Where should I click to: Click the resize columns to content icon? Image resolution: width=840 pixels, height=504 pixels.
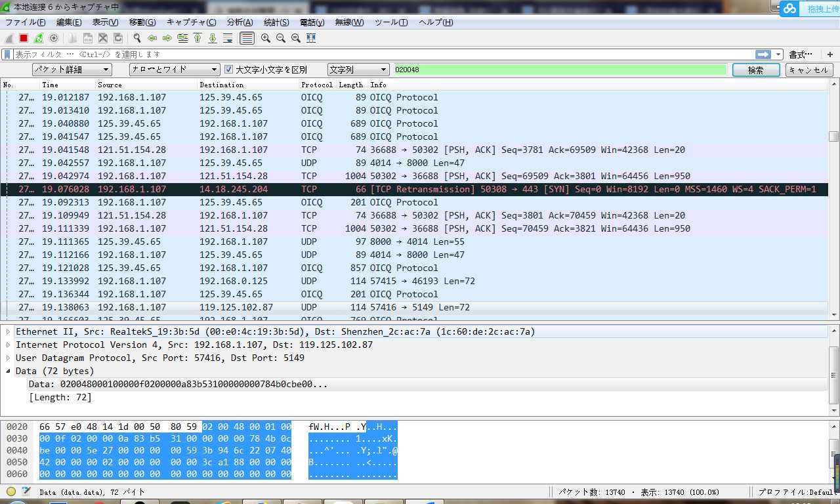[x=311, y=38]
